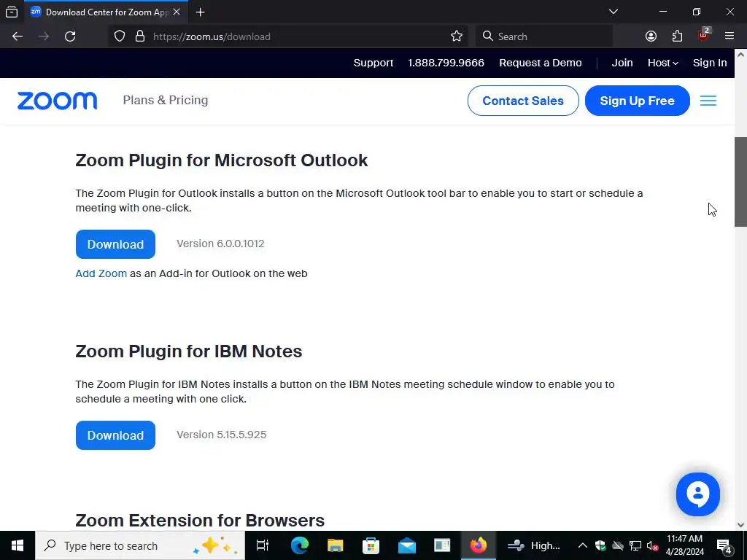Bookmark this page with the star icon
The image size is (747, 560).
pyautogui.click(x=457, y=36)
